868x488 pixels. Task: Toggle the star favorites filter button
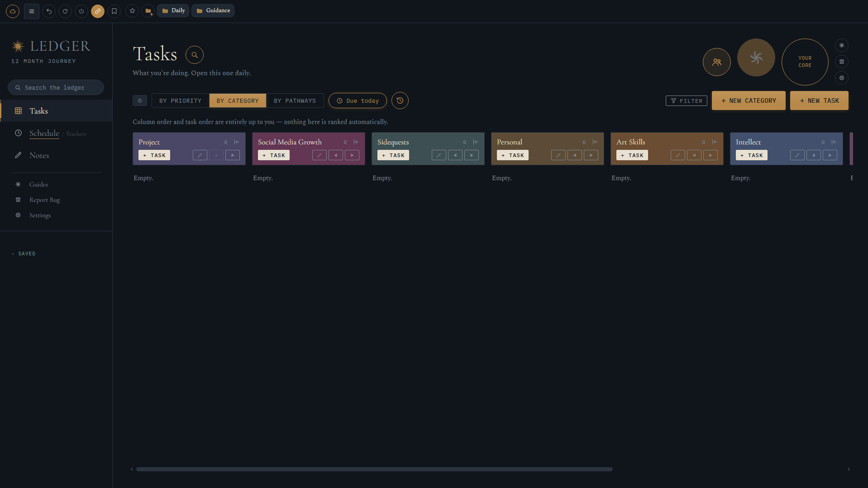click(140, 100)
